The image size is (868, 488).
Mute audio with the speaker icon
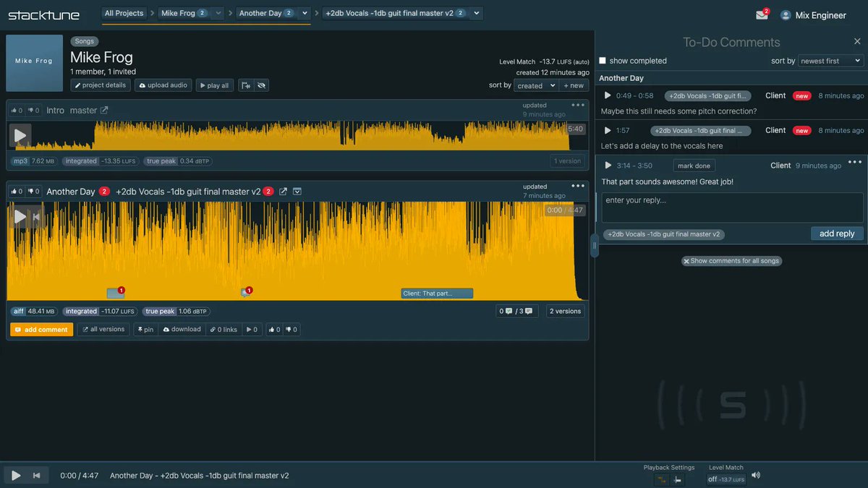coord(756,475)
